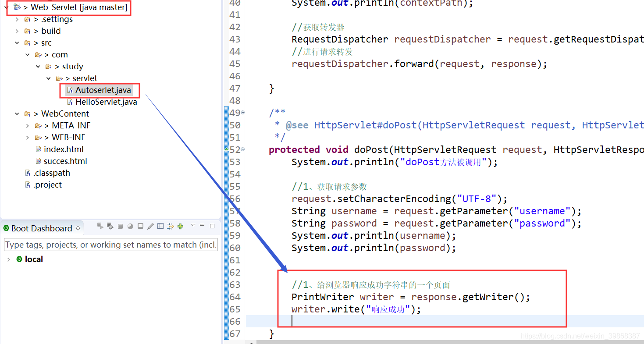Click the debug-start icon in Boot Dashboard
Viewport: 644px width, 344px height.
pos(110,226)
